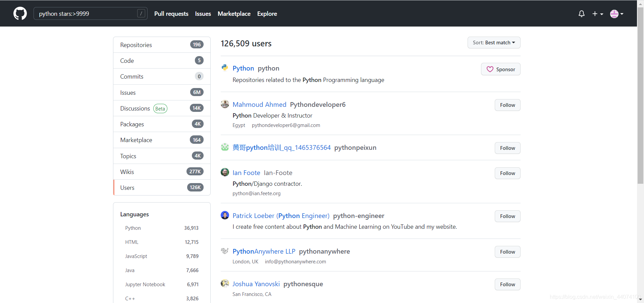Select Wikis results filter
Screen dimensions: 644x303
[x=162, y=172]
